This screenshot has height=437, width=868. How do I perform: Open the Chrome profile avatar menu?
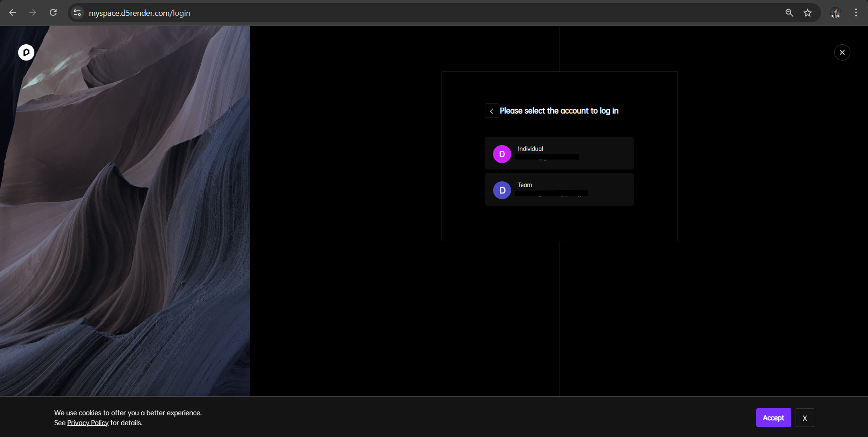coord(835,13)
